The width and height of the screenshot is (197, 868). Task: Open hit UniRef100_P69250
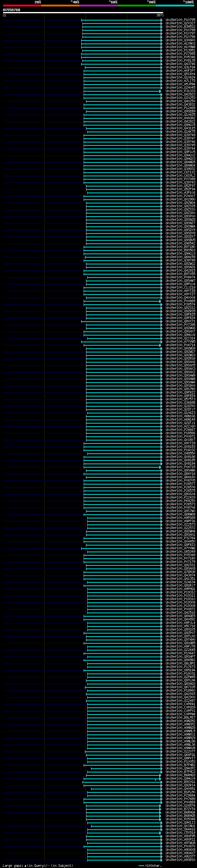coord(180,501)
